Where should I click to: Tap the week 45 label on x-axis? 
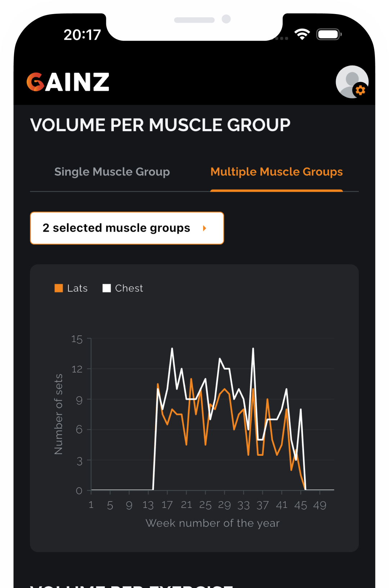pos(300,505)
